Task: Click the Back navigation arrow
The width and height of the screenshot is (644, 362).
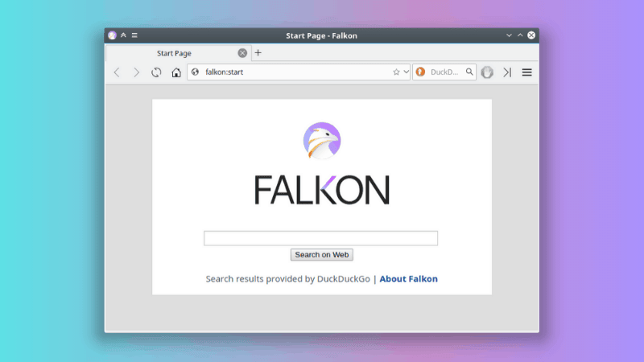Action: click(x=117, y=72)
